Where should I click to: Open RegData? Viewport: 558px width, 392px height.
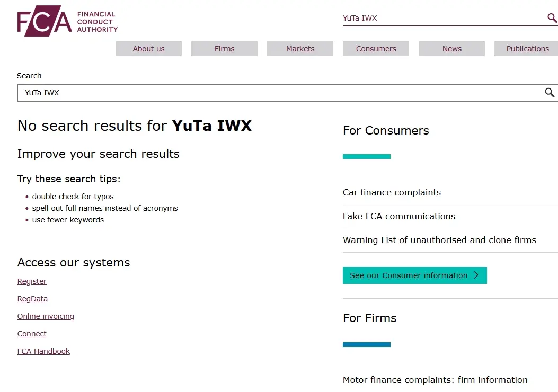(32, 298)
